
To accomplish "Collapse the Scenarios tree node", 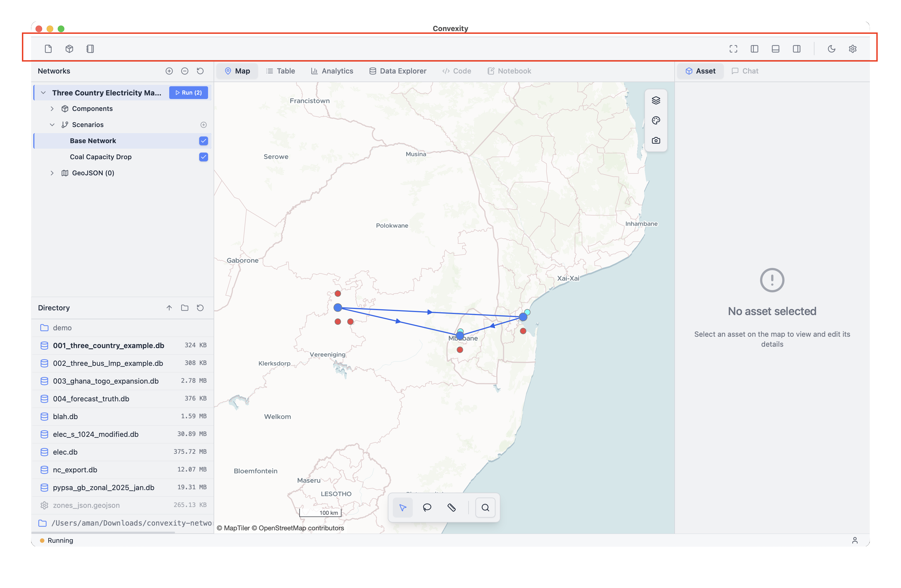I will (52, 125).
